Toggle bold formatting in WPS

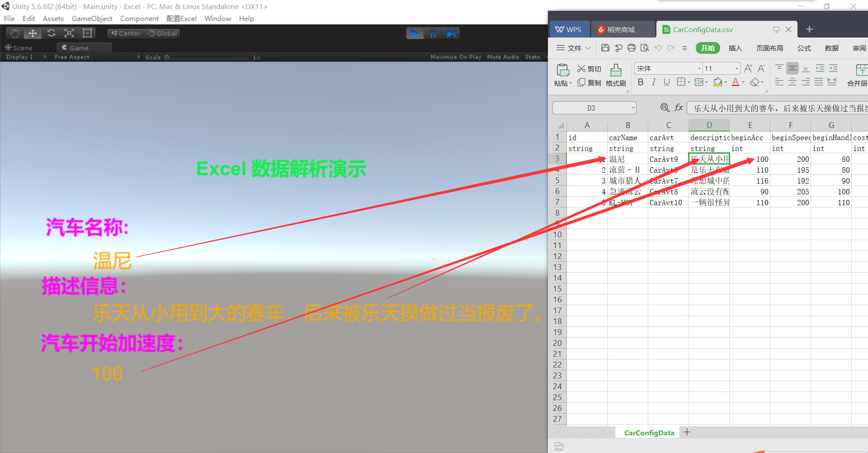[x=641, y=82]
